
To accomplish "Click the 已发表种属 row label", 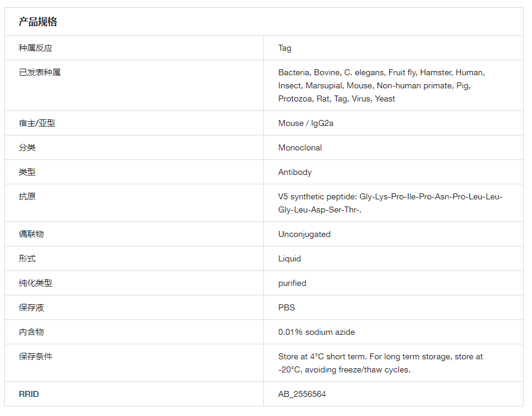I will [x=39, y=72].
